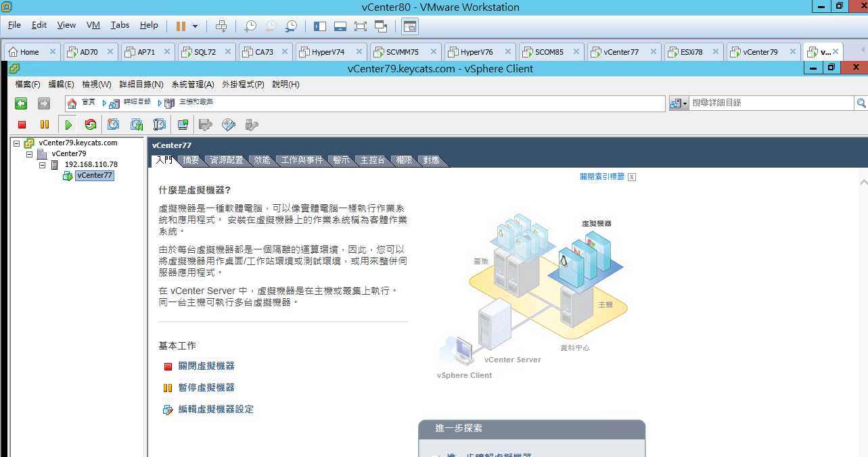Click the magnifier search icon

861,103
